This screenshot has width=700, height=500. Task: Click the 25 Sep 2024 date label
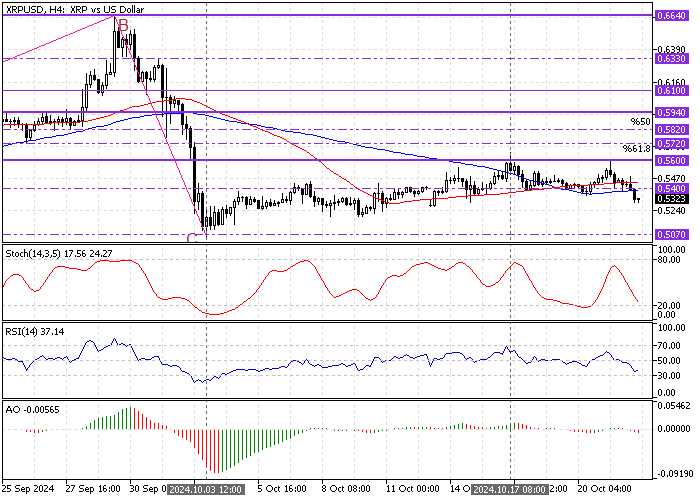click(28, 489)
